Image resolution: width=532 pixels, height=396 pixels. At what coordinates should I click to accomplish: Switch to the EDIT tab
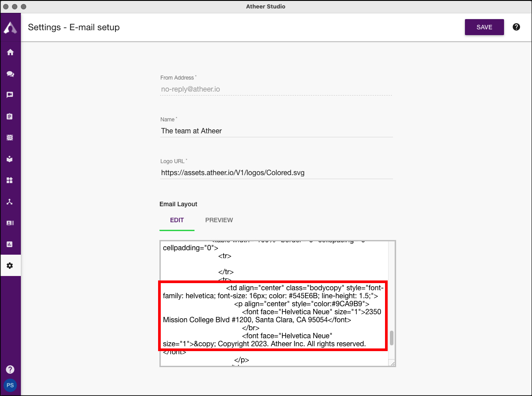point(177,220)
